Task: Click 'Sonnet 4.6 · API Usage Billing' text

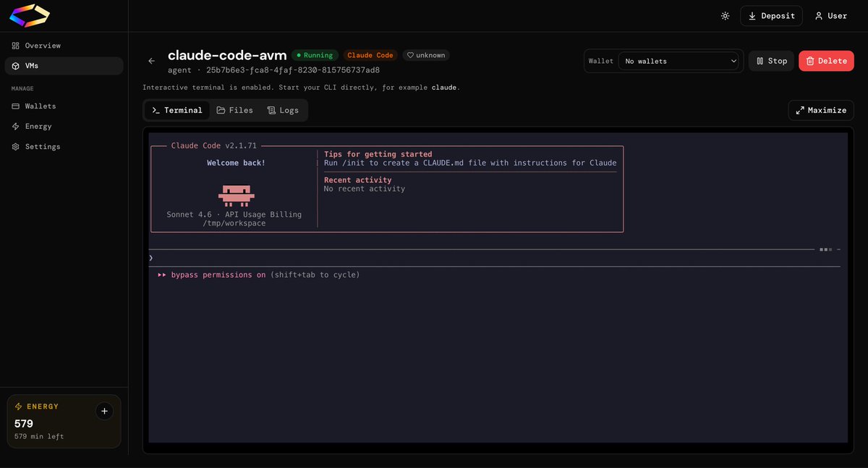Action: 234,215
